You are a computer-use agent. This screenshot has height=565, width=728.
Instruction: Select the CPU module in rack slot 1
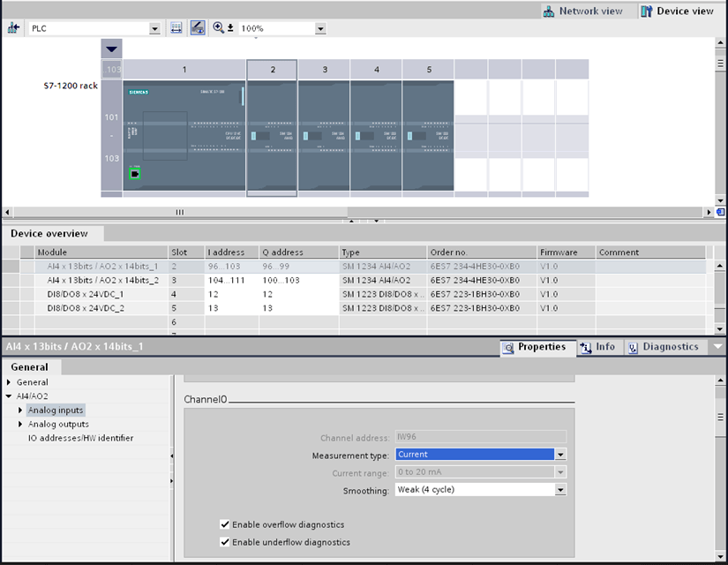pos(184,135)
